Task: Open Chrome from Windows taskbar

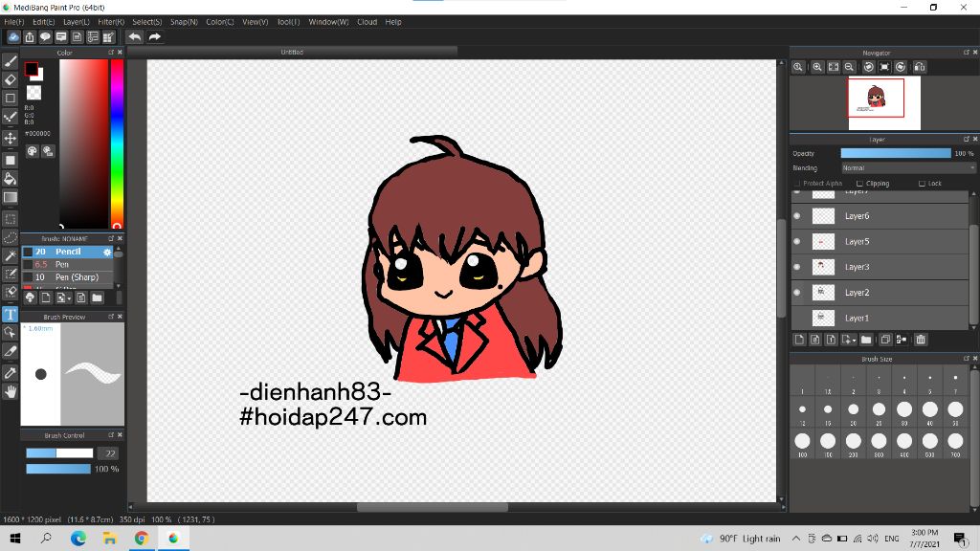Action: (142, 538)
